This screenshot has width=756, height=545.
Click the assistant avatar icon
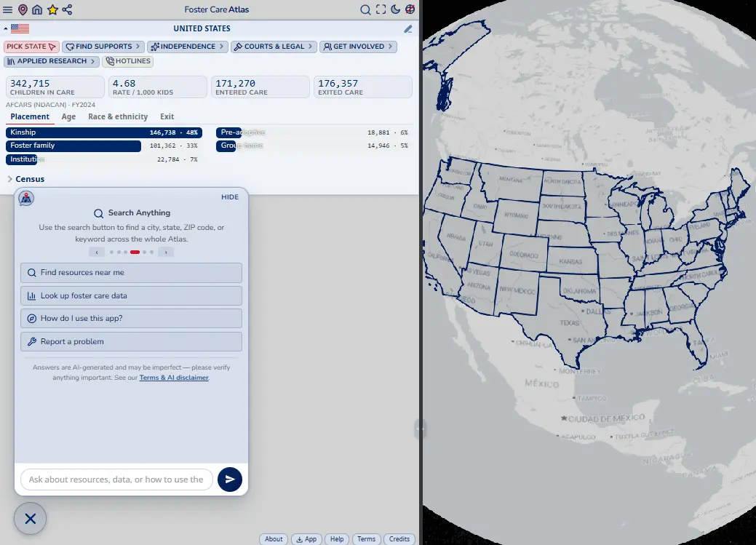coord(26,198)
